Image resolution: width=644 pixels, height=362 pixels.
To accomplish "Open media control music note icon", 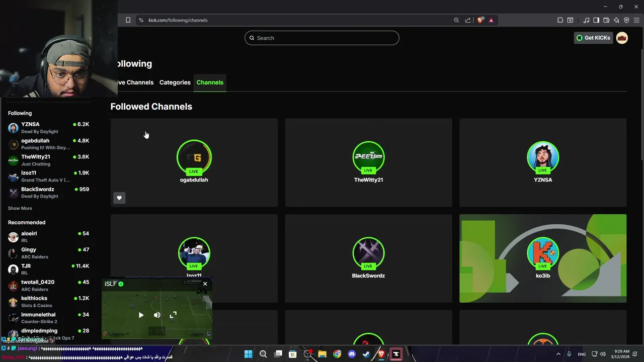I will click(x=586, y=20).
